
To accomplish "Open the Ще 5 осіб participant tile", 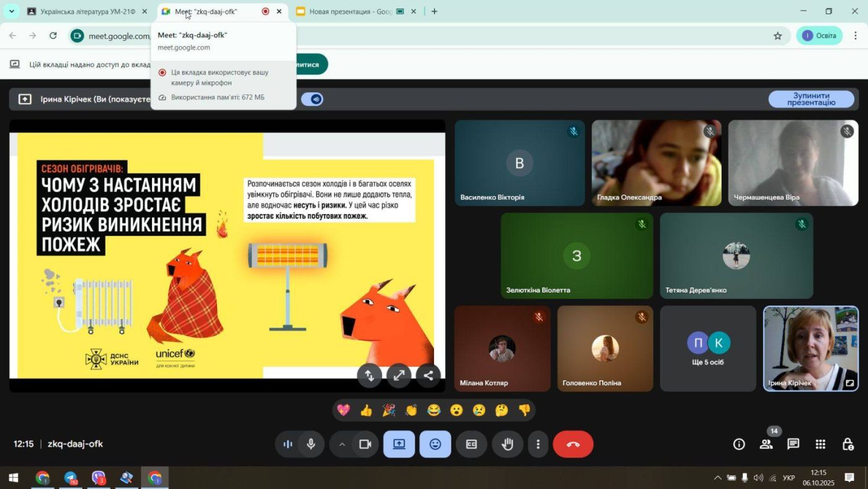I will click(708, 349).
